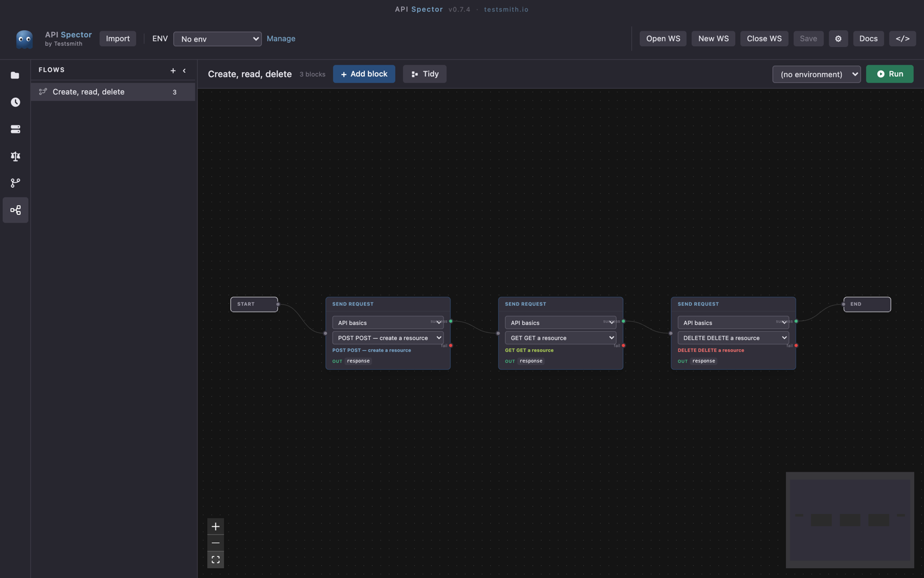Open collection dropdown in POST block
This screenshot has width=924, height=578.
click(x=388, y=323)
